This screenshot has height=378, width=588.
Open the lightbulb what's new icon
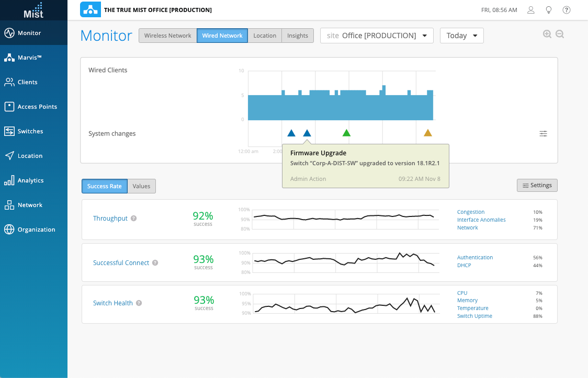[x=549, y=10]
